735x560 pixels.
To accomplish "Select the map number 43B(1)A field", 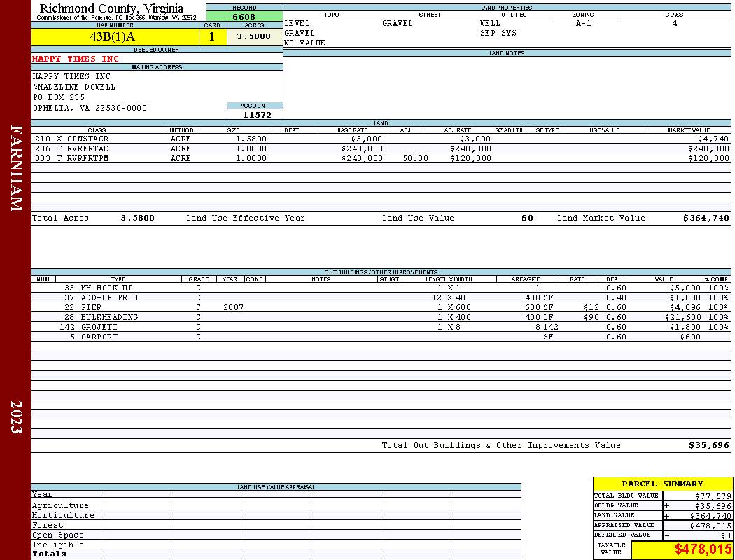I will tap(115, 36).
